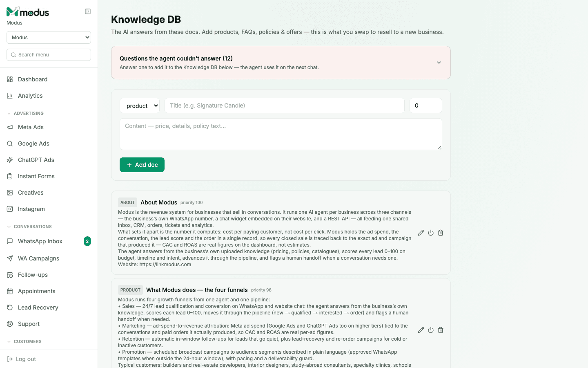Click the Analytics bar chart icon

10,96
